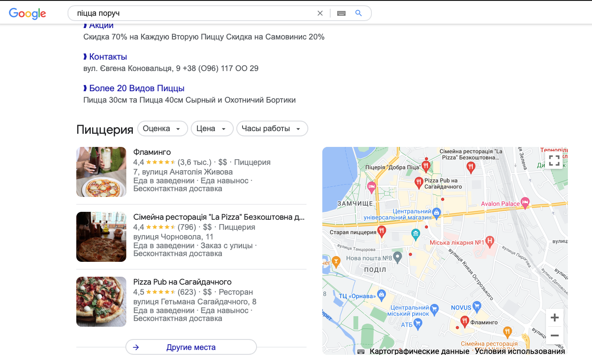Click the вулиця Князя Острозького street label

(x=472, y=275)
